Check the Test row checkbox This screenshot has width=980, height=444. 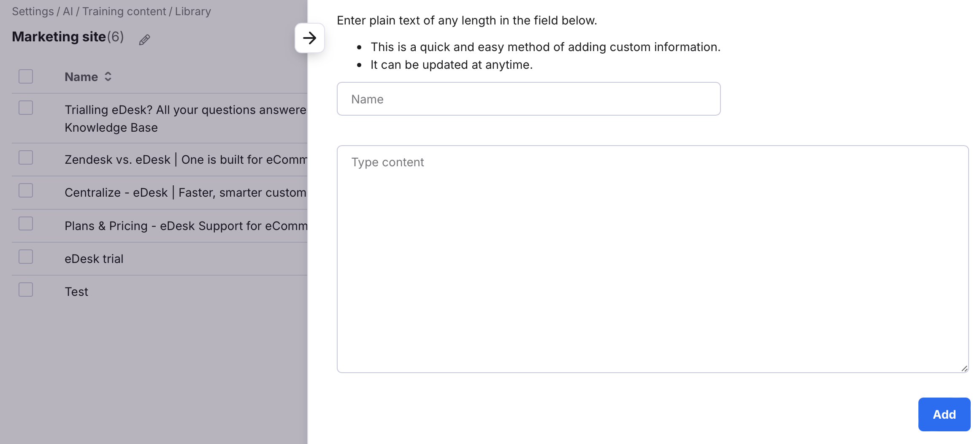[x=26, y=290]
